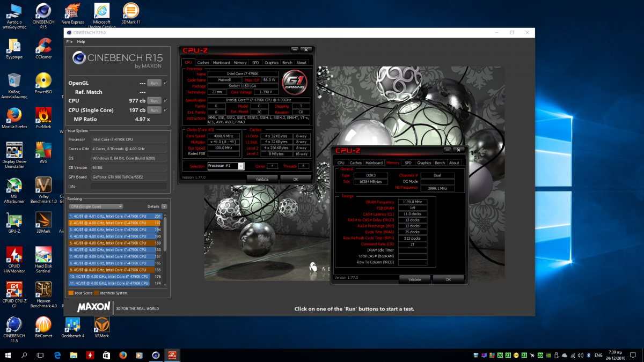Click OK in CPU-Z Memory window
644x362 pixels.
pos(448,279)
